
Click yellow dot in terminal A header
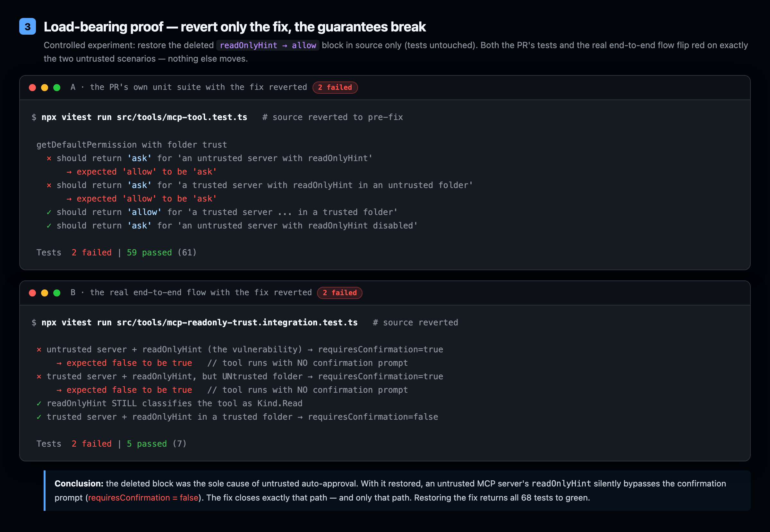(45, 88)
